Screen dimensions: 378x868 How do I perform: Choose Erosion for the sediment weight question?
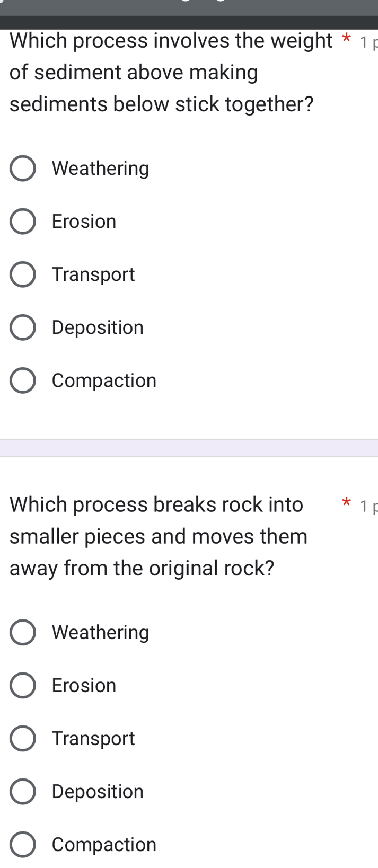23,222
